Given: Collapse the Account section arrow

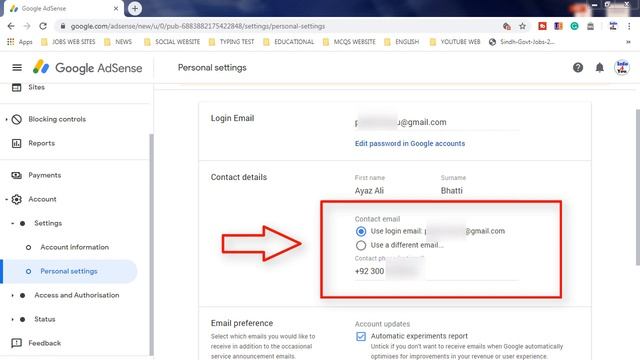Looking at the screenshot, I should click(6, 199).
